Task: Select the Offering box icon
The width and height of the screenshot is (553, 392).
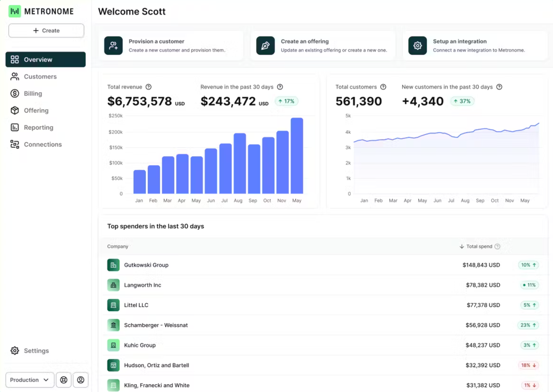Action: [x=15, y=110]
